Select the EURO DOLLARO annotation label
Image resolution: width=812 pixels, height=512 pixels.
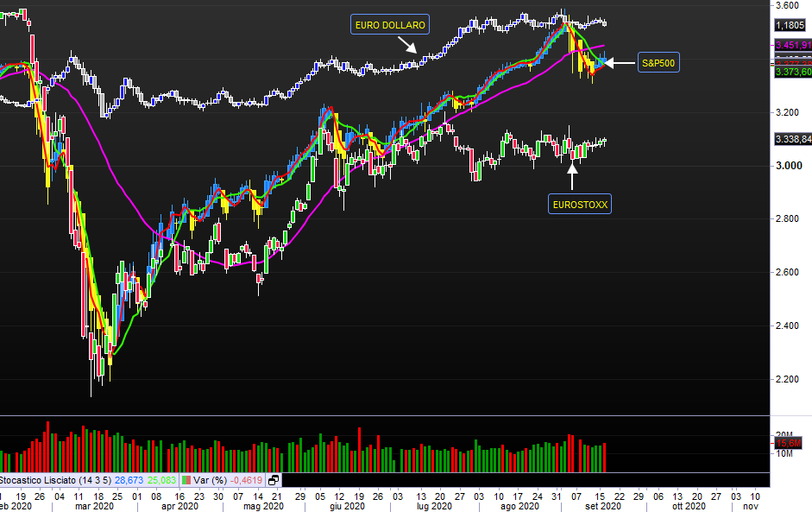pos(389,24)
